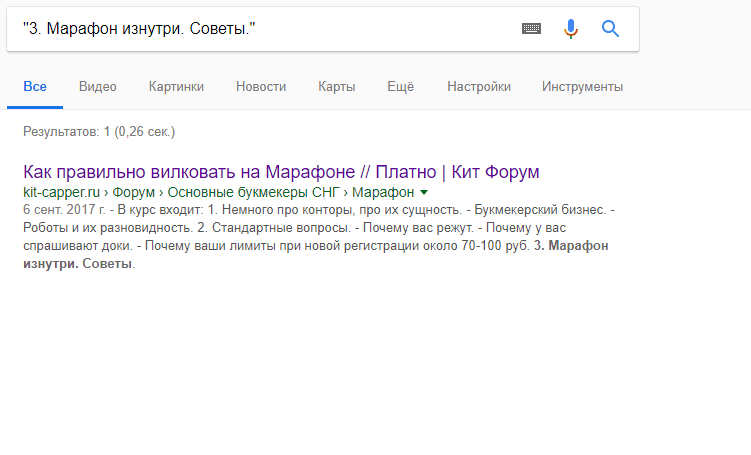Screen dimensions: 751x455
Task: Click the blue magnifier search icon
Action: [x=611, y=29]
